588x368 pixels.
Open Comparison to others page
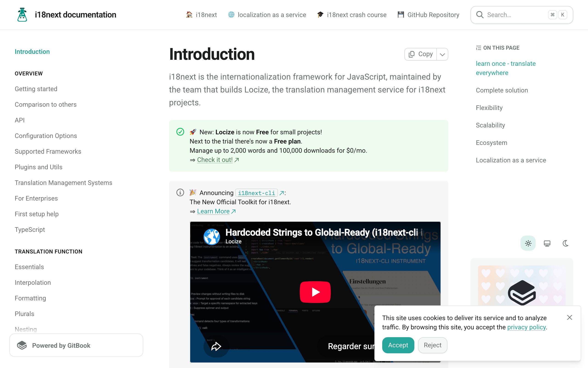(x=46, y=104)
